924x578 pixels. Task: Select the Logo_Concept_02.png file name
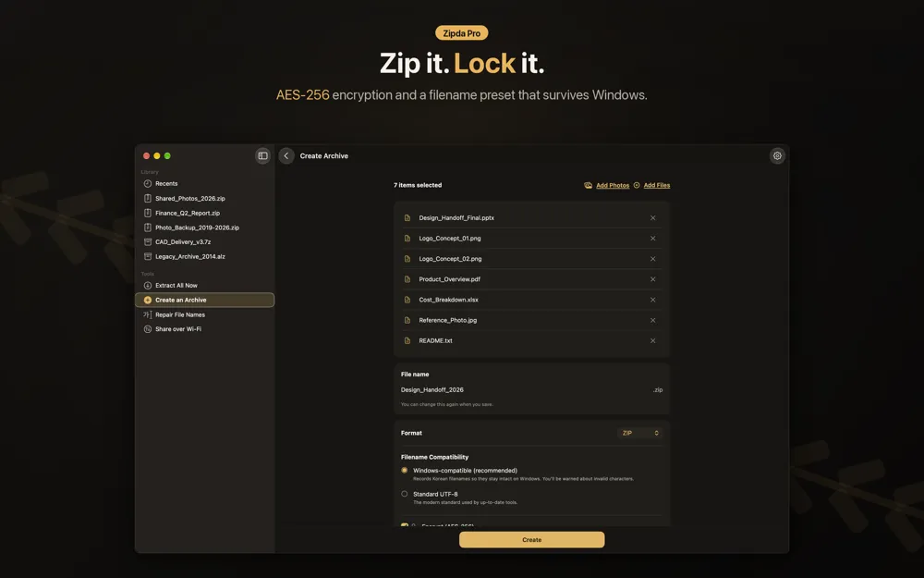(x=450, y=259)
